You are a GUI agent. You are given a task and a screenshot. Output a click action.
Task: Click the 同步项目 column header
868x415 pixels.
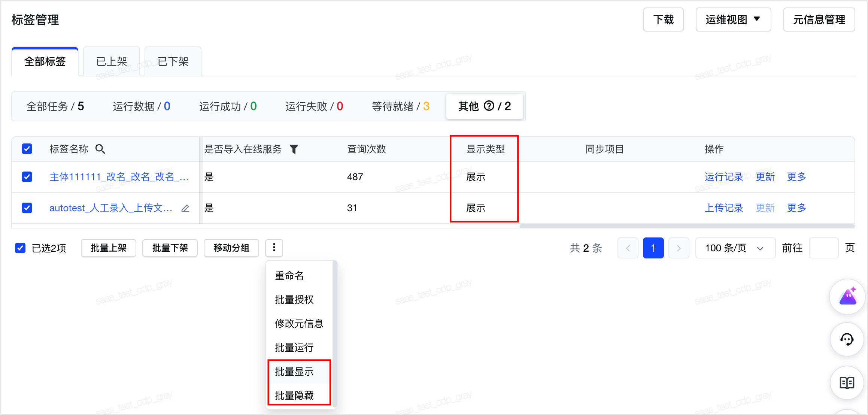(x=605, y=149)
